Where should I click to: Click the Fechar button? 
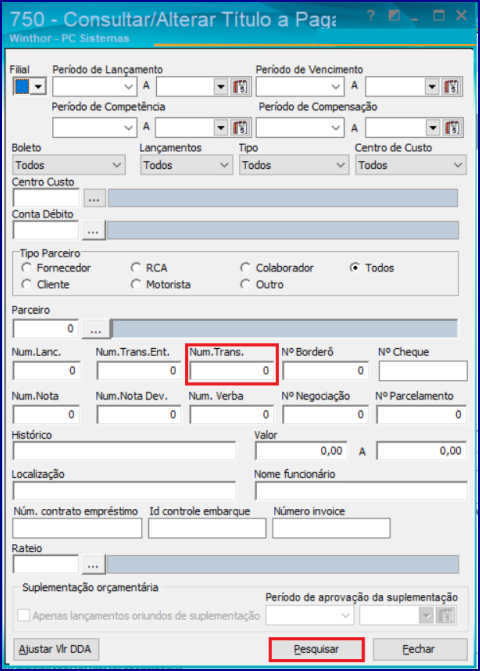[x=420, y=649]
